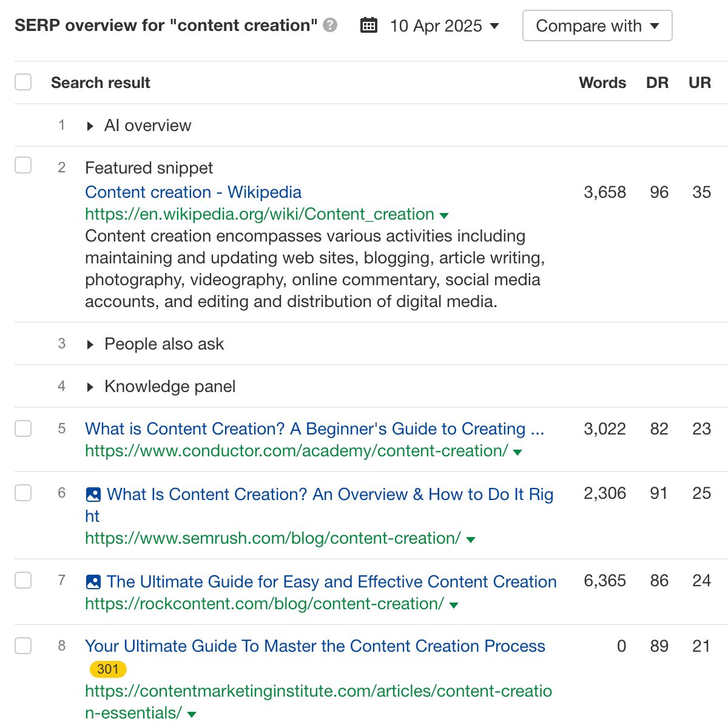
Task: Click the image thumbnail icon on the Rock Content result
Action: 93,581
